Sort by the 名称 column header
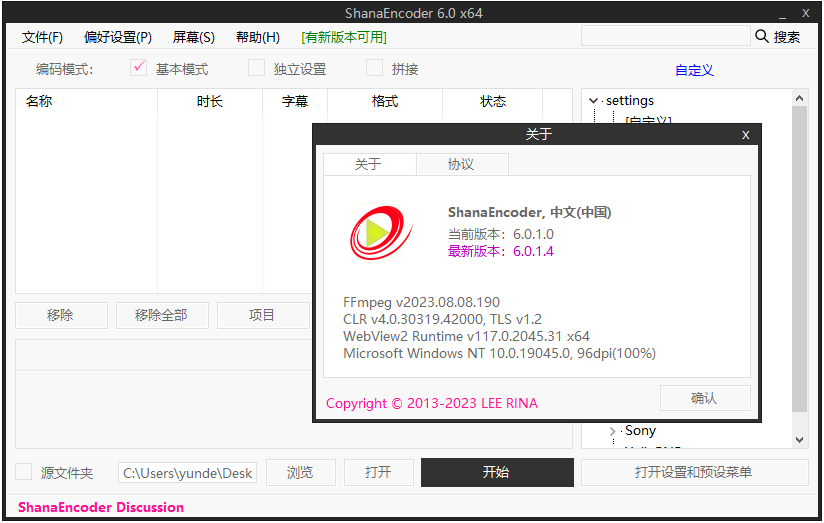Screen dimensions: 824x523 (87, 101)
